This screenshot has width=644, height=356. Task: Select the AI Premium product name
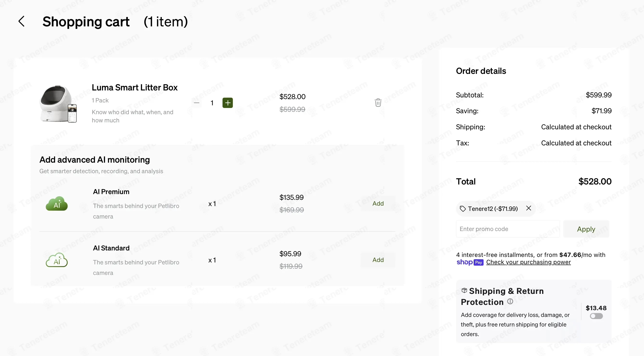tap(111, 192)
